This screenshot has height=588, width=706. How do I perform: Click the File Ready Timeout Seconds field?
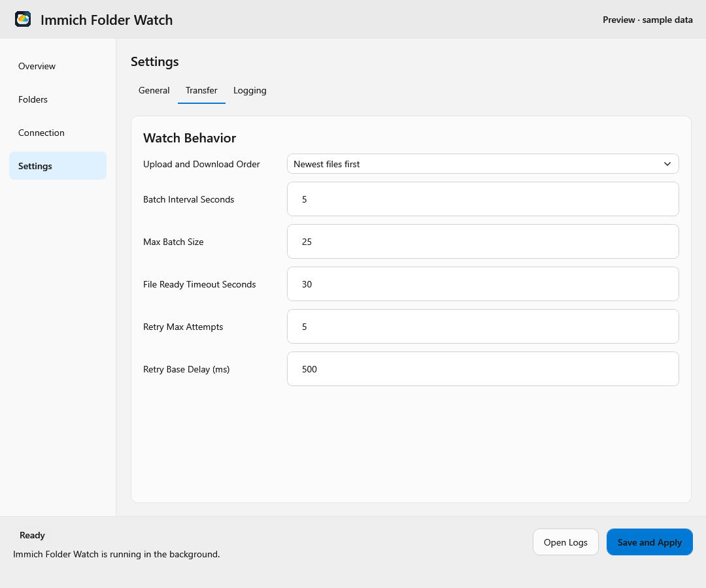[482, 284]
